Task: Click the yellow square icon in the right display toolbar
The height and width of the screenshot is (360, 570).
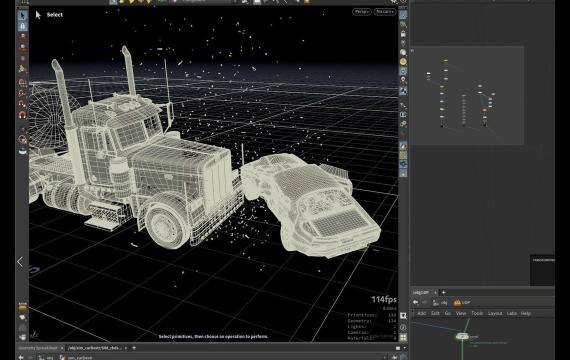Action: [403, 155]
